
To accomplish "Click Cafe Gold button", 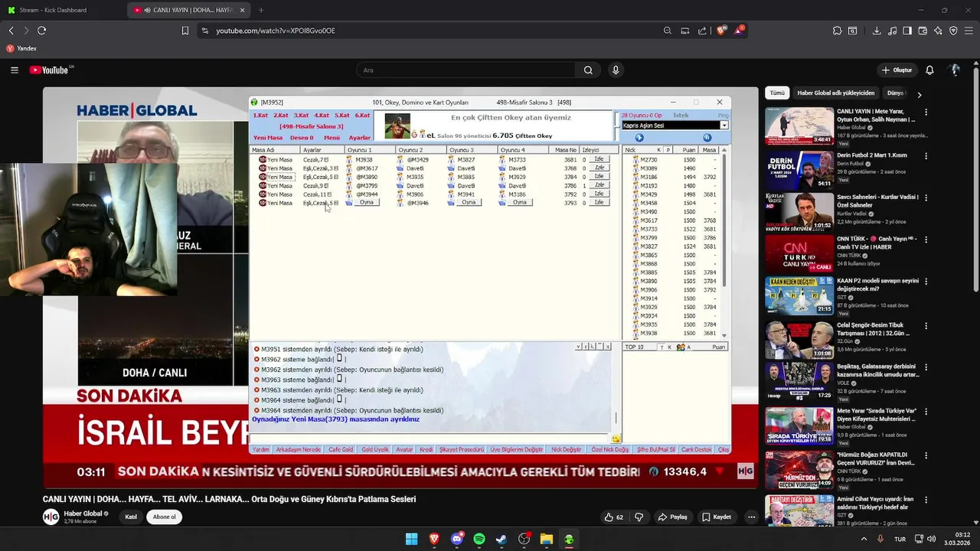I will pos(341,450).
